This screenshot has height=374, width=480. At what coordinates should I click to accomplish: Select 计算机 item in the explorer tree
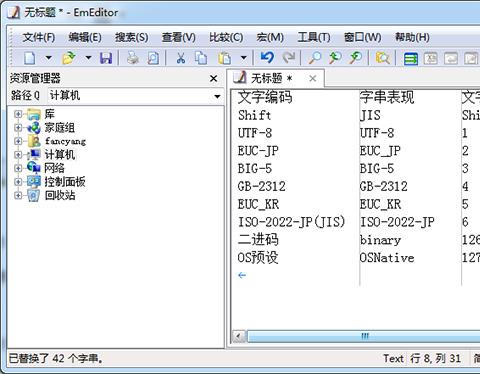click(x=60, y=155)
